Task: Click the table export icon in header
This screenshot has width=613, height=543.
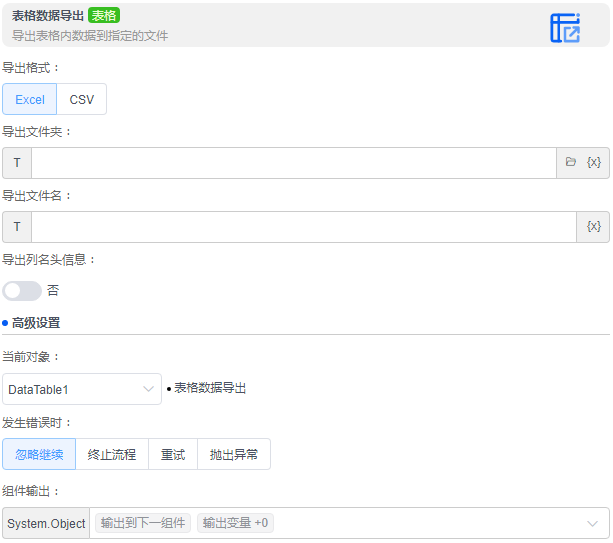Action: 565,28
